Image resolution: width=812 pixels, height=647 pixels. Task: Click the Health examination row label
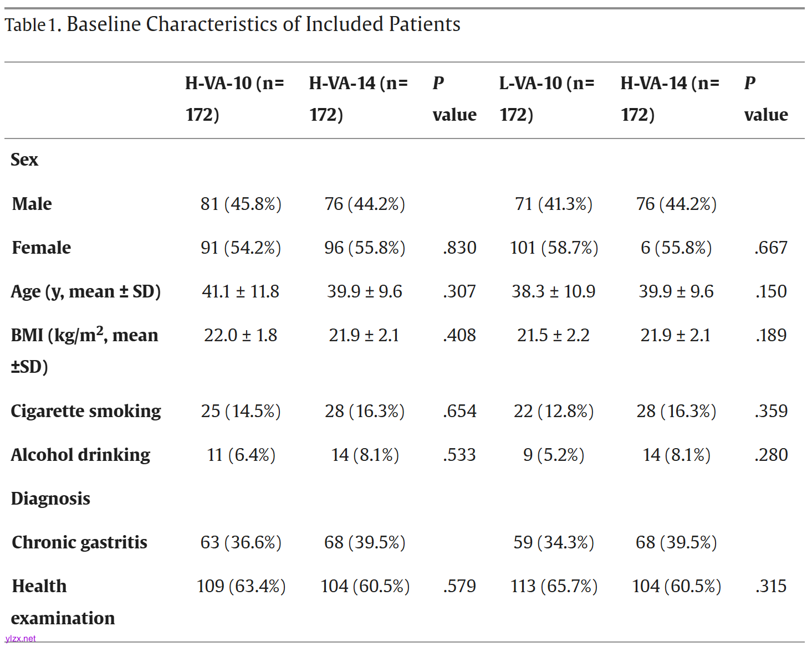coord(63,602)
